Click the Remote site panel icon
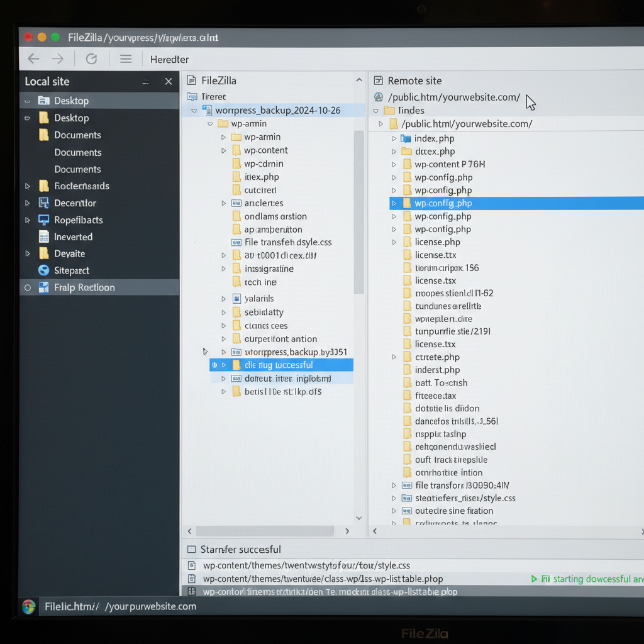 pyautogui.click(x=378, y=80)
